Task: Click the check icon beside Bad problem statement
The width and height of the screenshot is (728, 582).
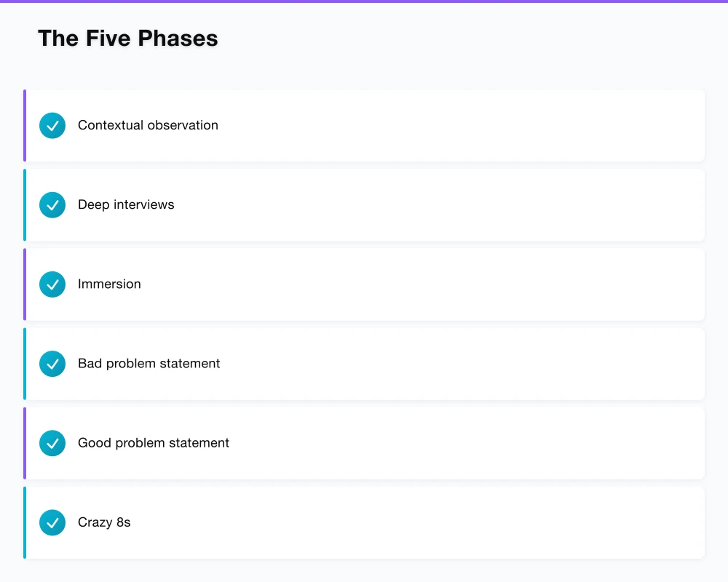Action: pos(52,364)
